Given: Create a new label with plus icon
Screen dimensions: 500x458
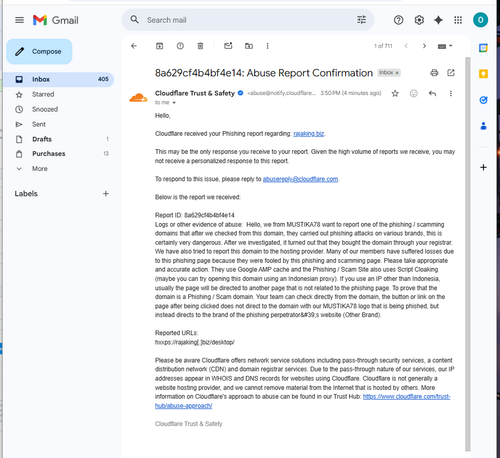Looking at the screenshot, I should click(106, 194).
